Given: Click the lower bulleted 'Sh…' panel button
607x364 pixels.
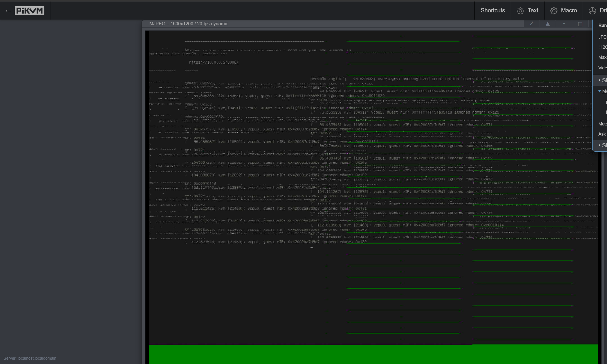Looking at the screenshot, I should 602,145.
